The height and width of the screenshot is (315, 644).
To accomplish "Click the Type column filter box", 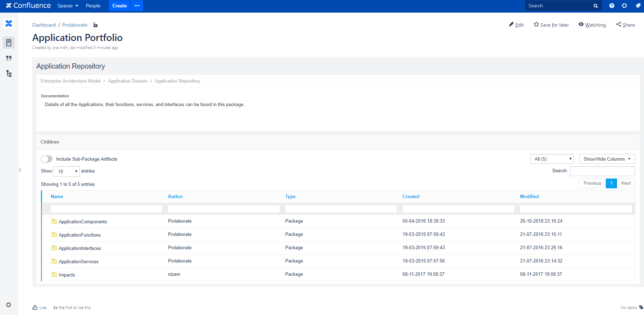I will pyautogui.click(x=341, y=209).
